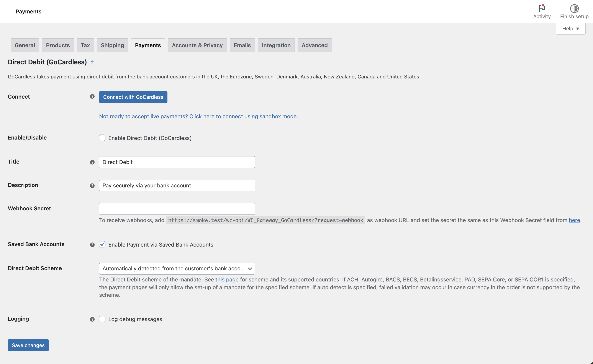593x364 pixels.
Task: Click the Direct Debit Scheme row label
Action: tap(35, 268)
